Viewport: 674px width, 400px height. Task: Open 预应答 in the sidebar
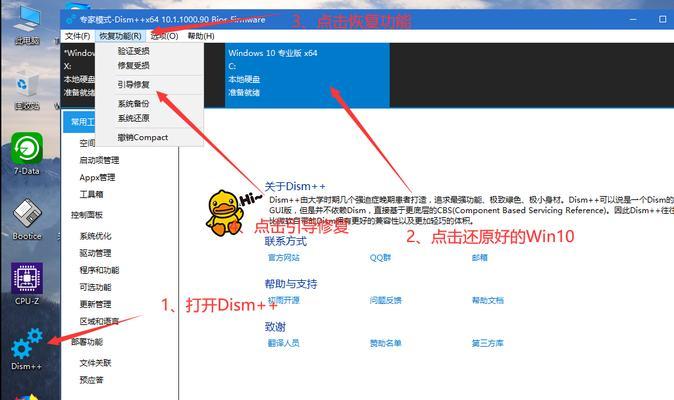coord(91,380)
